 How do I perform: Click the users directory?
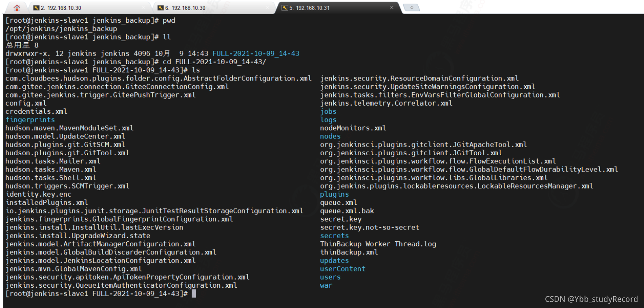(330, 277)
